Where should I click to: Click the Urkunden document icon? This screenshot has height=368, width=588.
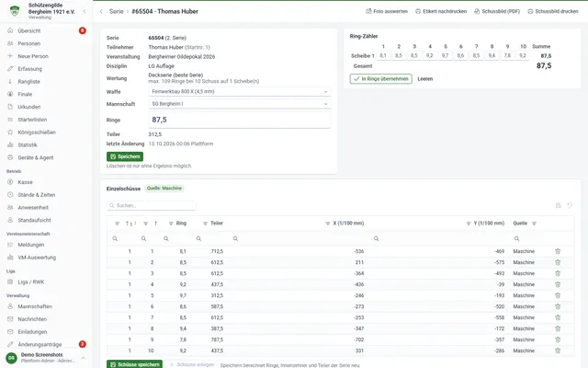click(10, 107)
